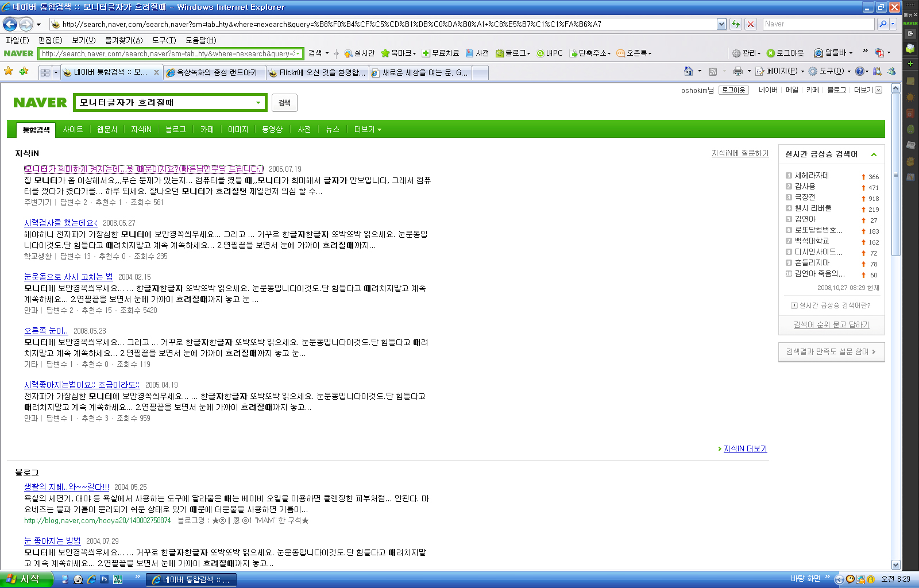Select the 이미지 search category tab
919x588 pixels.
pyautogui.click(x=238, y=130)
